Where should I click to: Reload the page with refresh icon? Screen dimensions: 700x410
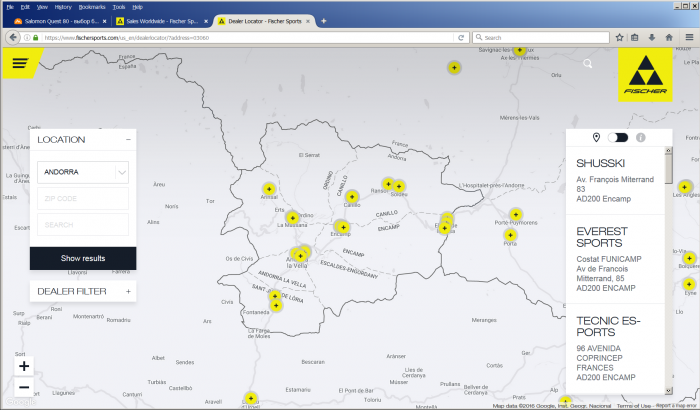coord(461,38)
